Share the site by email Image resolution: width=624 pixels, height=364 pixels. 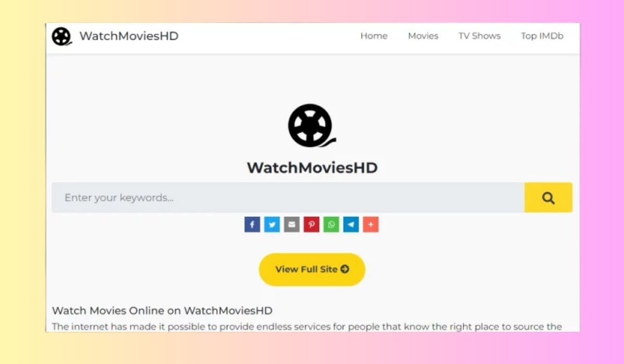[292, 225]
